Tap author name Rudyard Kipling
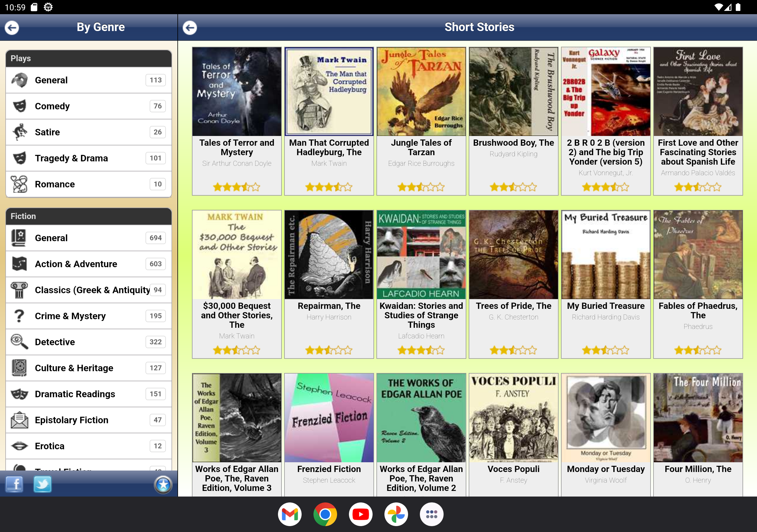This screenshot has height=532, width=757. (514, 154)
